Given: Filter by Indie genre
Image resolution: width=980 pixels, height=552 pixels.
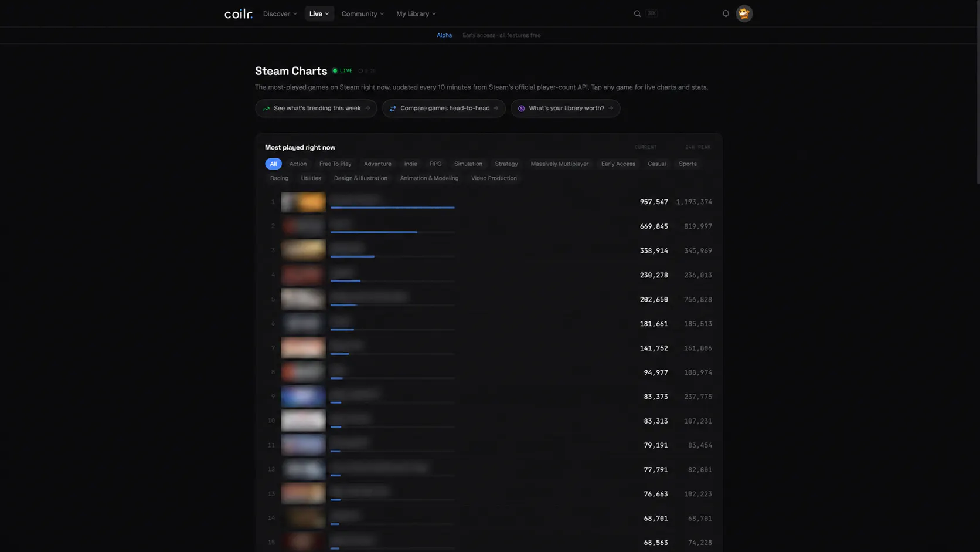Looking at the screenshot, I should pyautogui.click(x=411, y=164).
